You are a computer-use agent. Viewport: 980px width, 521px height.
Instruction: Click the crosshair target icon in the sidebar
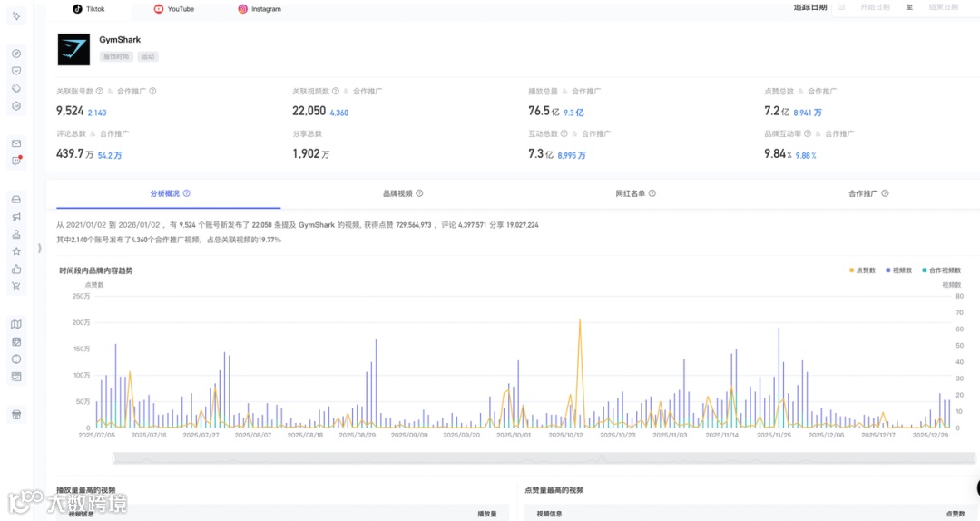point(16,359)
